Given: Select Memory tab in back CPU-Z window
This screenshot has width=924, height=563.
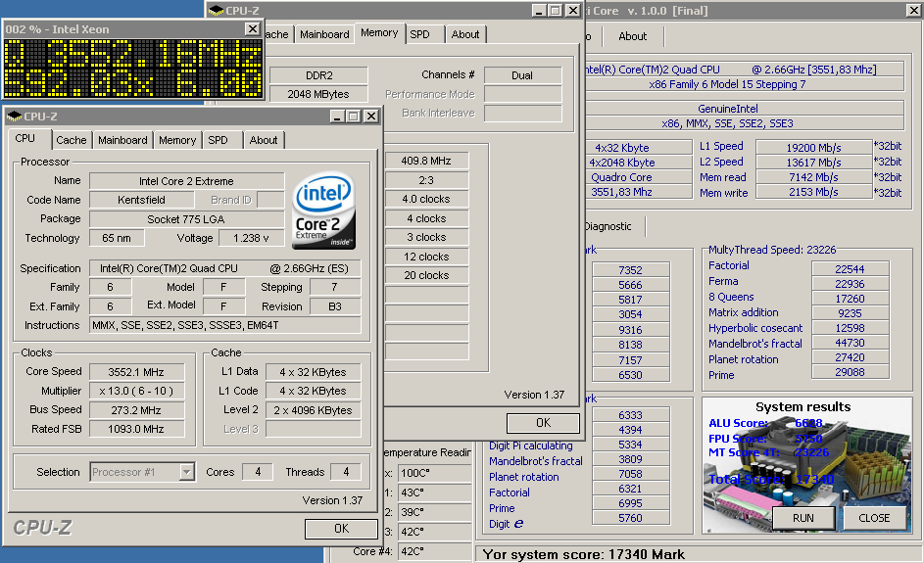Looking at the screenshot, I should click(x=379, y=32).
